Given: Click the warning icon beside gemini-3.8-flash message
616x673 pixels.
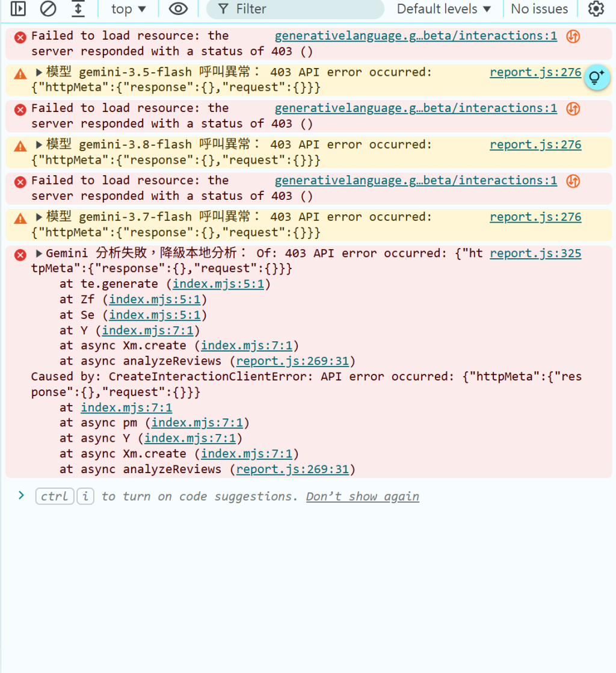Looking at the screenshot, I should click(20, 146).
